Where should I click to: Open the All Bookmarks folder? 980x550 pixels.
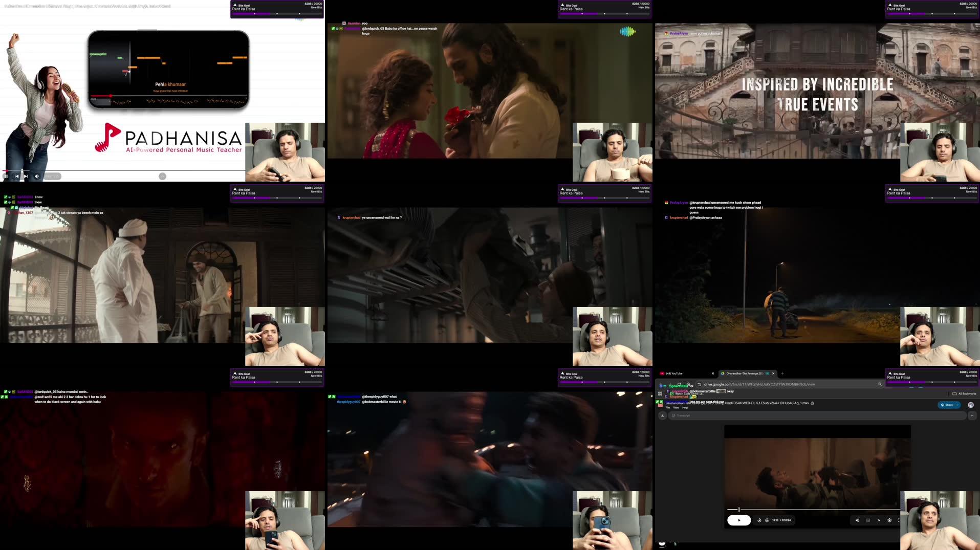[964, 393]
